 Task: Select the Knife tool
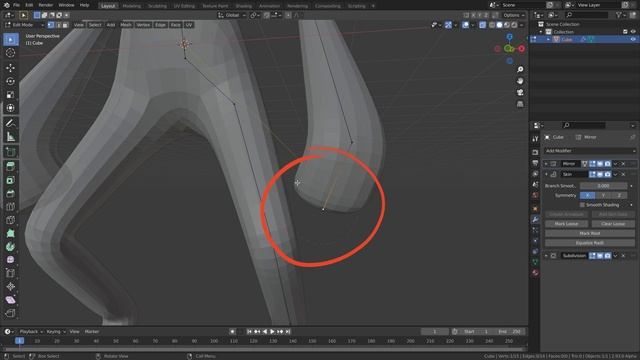(x=11, y=220)
